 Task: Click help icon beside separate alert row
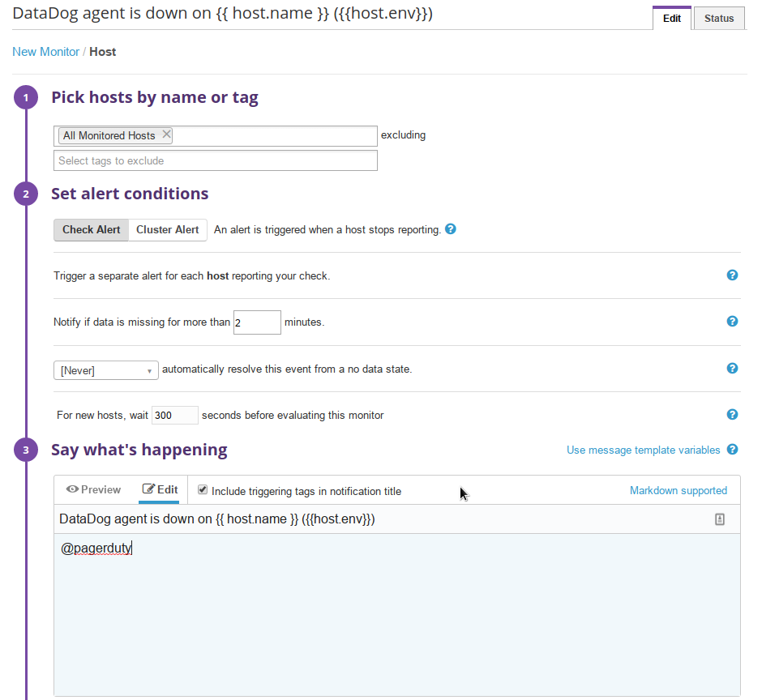(732, 275)
